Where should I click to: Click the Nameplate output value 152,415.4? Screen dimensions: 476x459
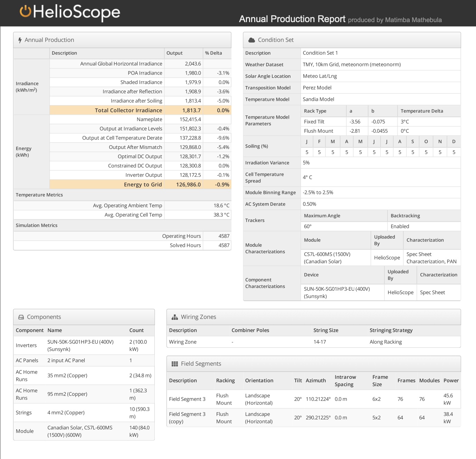[190, 119]
